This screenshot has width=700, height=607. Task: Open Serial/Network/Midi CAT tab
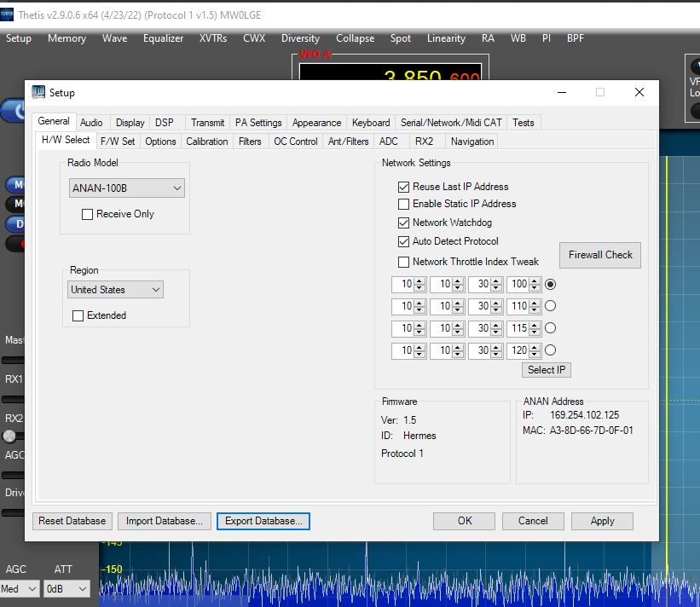click(x=451, y=123)
